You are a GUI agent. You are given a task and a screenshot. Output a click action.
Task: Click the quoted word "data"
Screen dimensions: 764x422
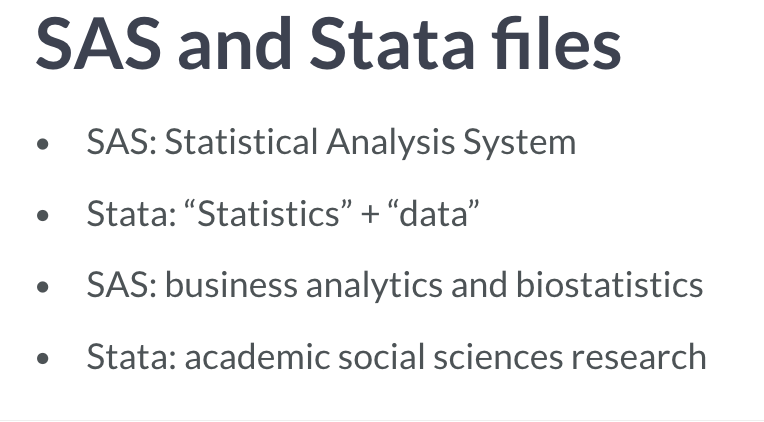point(434,213)
